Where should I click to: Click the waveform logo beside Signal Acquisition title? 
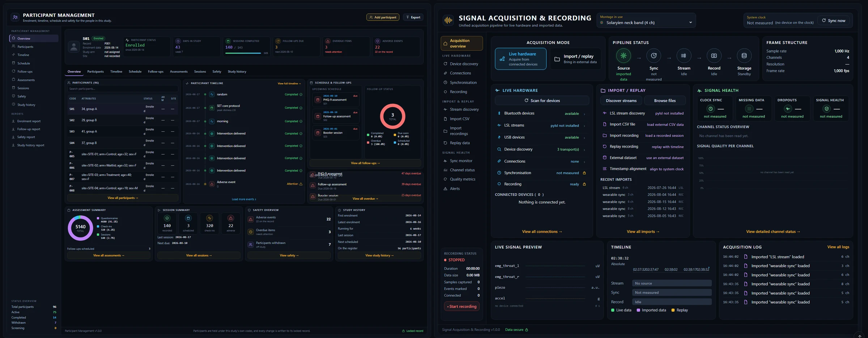[x=448, y=21]
